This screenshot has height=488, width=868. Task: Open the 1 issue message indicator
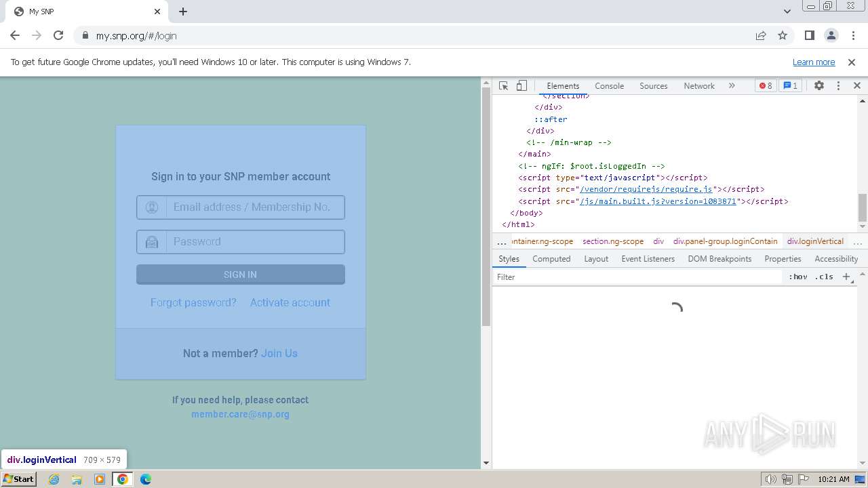click(790, 86)
